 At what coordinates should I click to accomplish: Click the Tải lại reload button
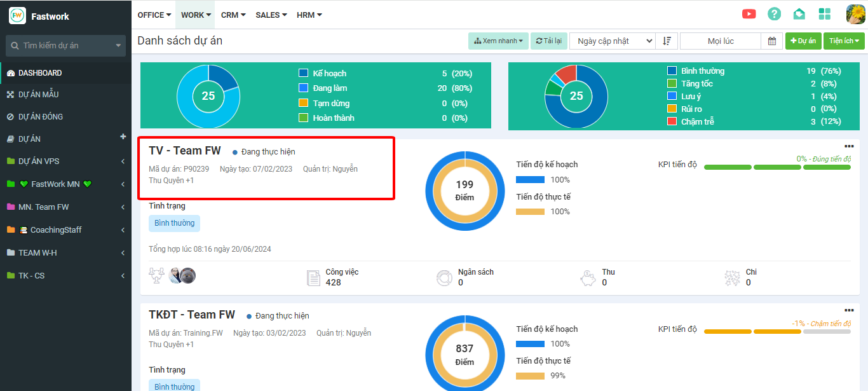pos(548,41)
